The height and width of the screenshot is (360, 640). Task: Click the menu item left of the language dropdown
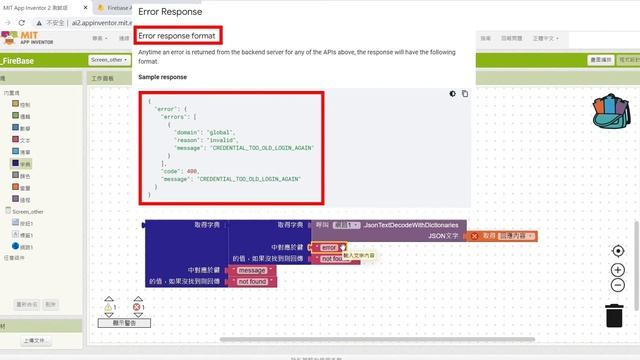[511, 38]
